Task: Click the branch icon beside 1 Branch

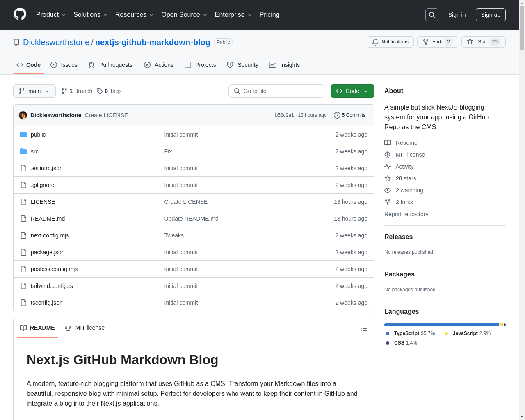Action: (64, 91)
